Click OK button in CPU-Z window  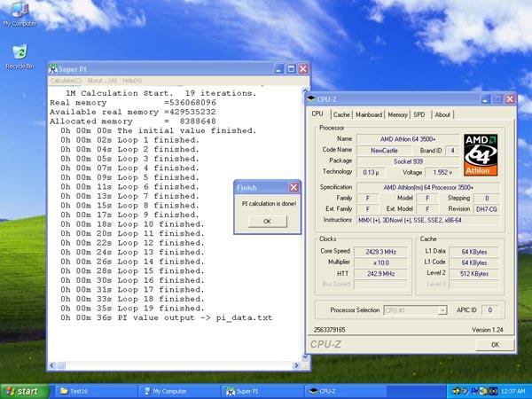pyautogui.click(x=495, y=345)
